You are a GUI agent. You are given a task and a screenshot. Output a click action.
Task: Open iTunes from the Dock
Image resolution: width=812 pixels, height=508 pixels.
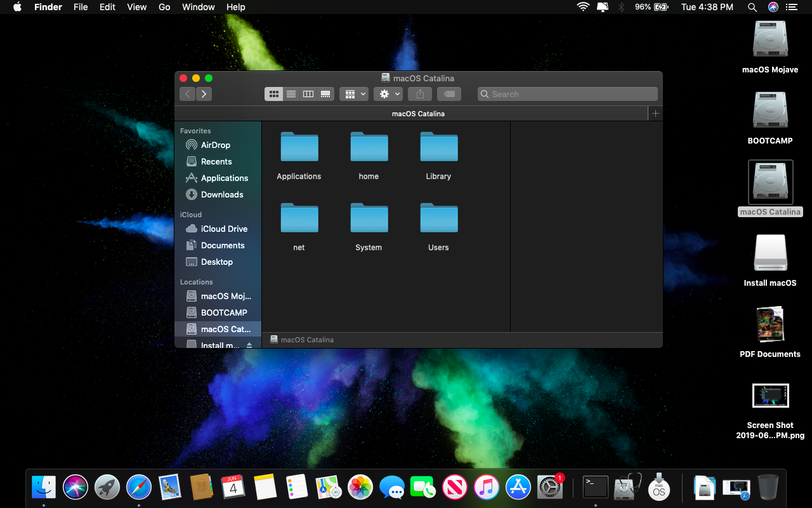pos(487,487)
